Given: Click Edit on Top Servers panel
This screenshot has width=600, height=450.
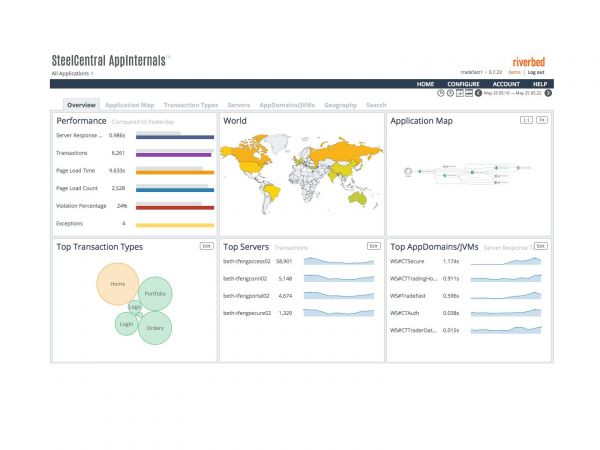Looking at the screenshot, I should (373, 245).
